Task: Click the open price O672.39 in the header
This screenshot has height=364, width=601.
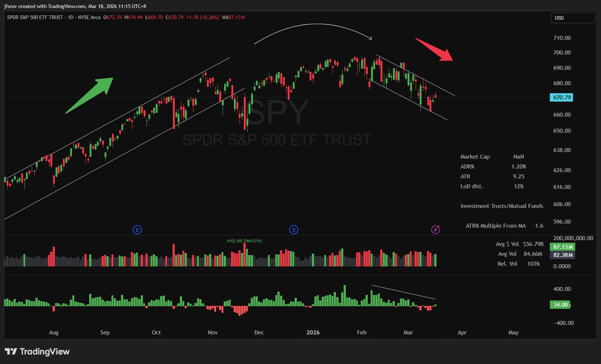Action: [x=113, y=17]
